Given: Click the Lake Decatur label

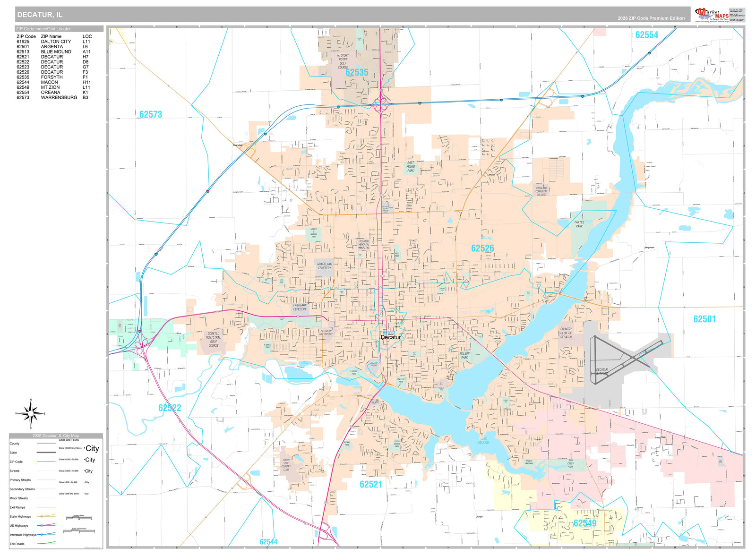Looking at the screenshot, I should (484, 441).
